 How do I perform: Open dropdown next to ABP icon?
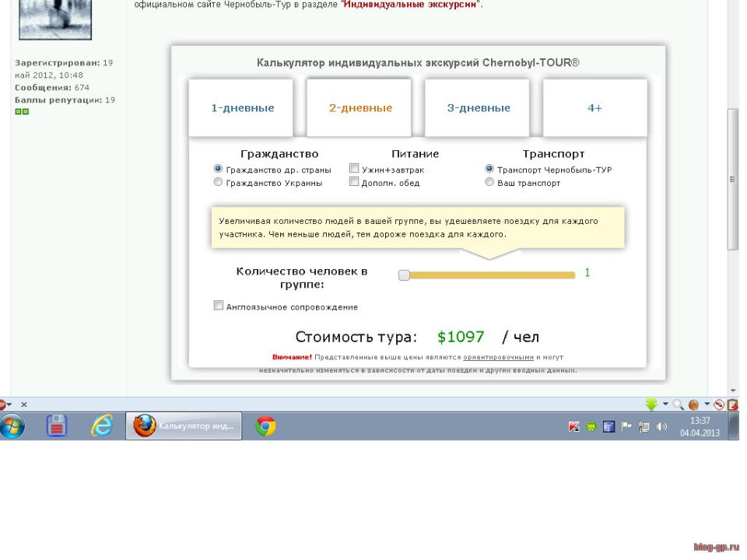pos(9,404)
